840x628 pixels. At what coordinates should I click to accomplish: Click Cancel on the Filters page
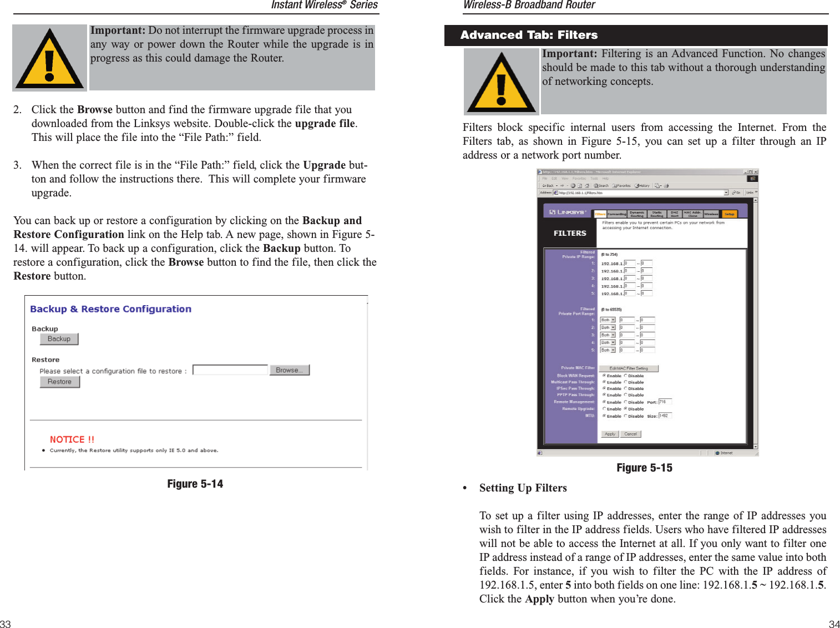pos(631,434)
